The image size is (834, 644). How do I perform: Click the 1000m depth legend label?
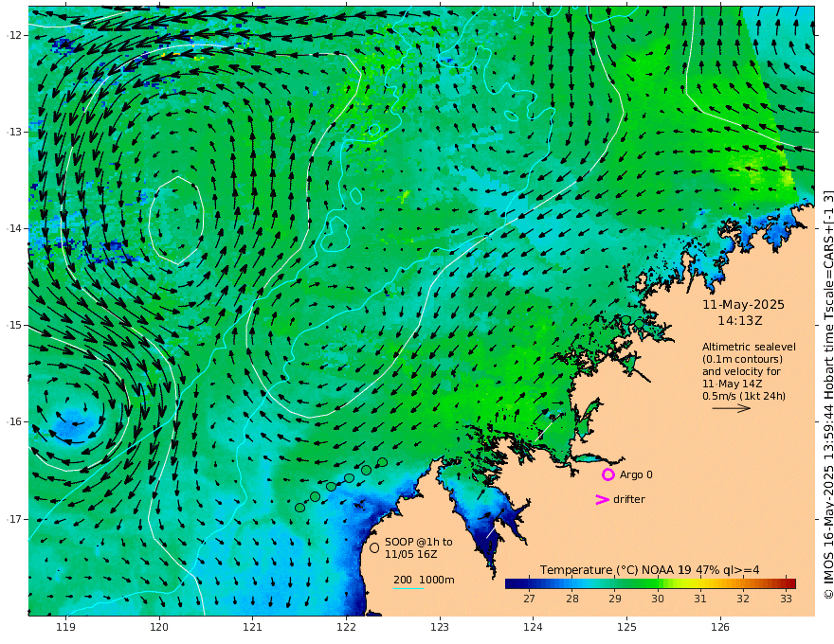(437, 580)
